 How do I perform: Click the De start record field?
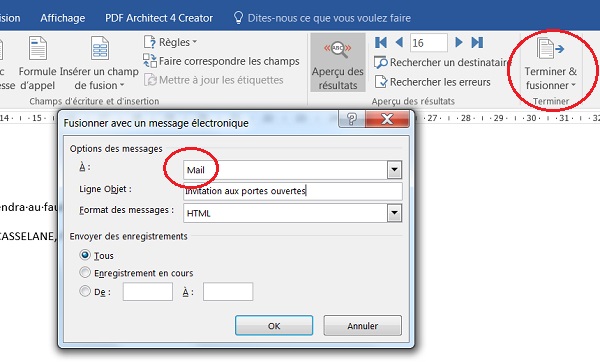click(x=148, y=292)
